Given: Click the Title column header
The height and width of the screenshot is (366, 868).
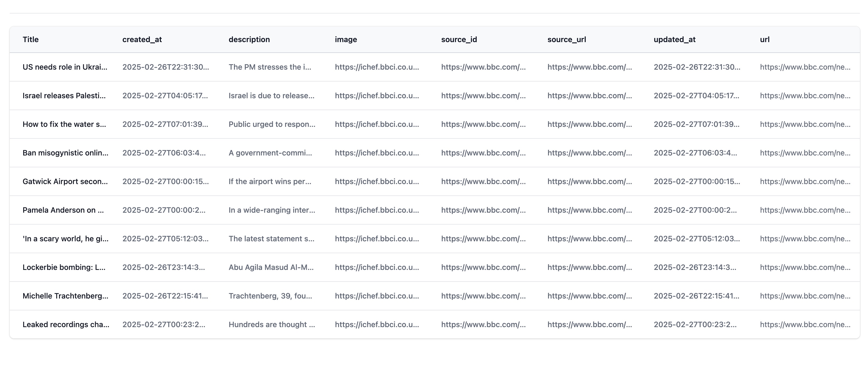Looking at the screenshot, I should 31,39.
